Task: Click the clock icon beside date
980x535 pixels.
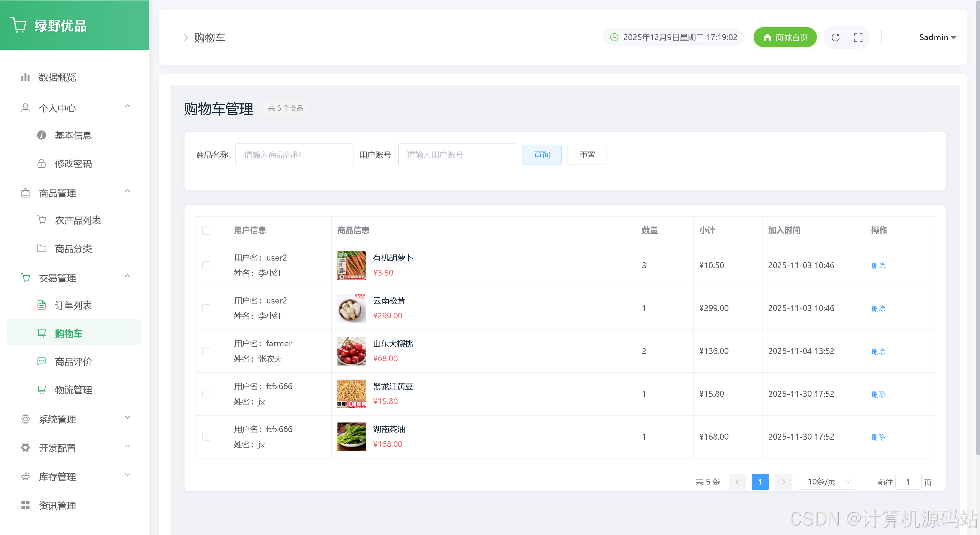Action: coord(614,37)
